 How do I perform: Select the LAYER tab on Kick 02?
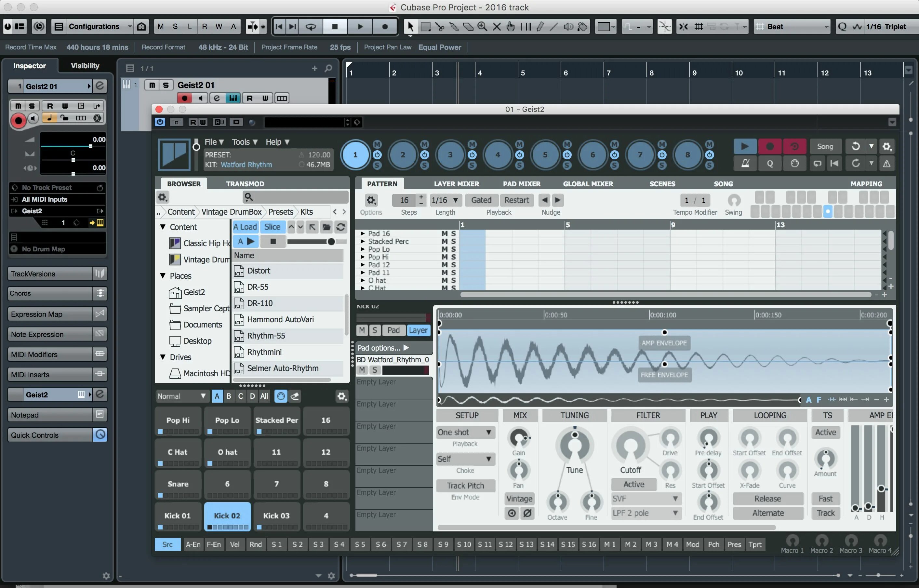417,330
